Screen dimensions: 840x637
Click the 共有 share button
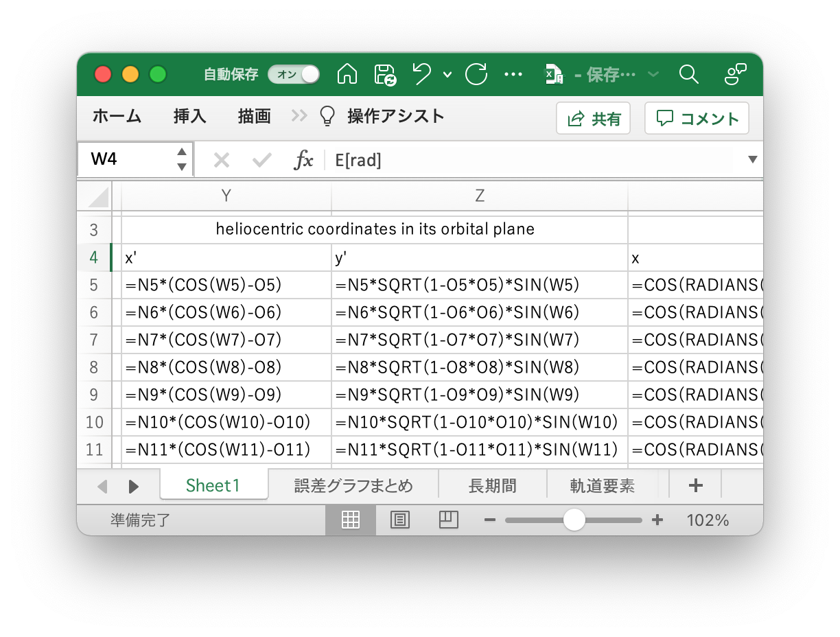[x=594, y=119]
